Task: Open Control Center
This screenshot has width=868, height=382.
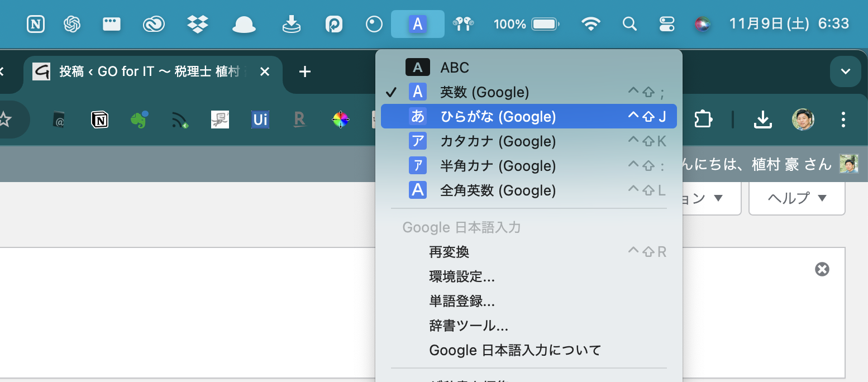Action: pos(667,24)
